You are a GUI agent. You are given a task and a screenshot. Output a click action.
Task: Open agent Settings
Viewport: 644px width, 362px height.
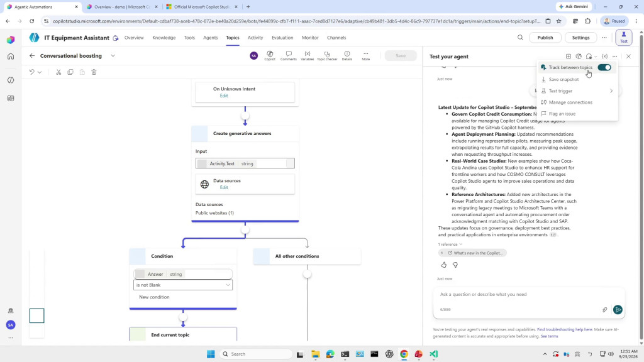point(580,38)
